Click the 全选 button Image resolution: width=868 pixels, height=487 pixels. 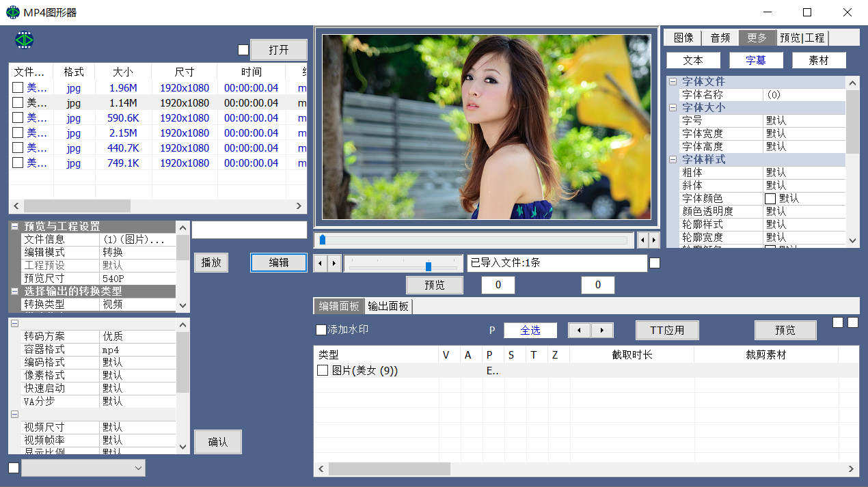(x=530, y=331)
